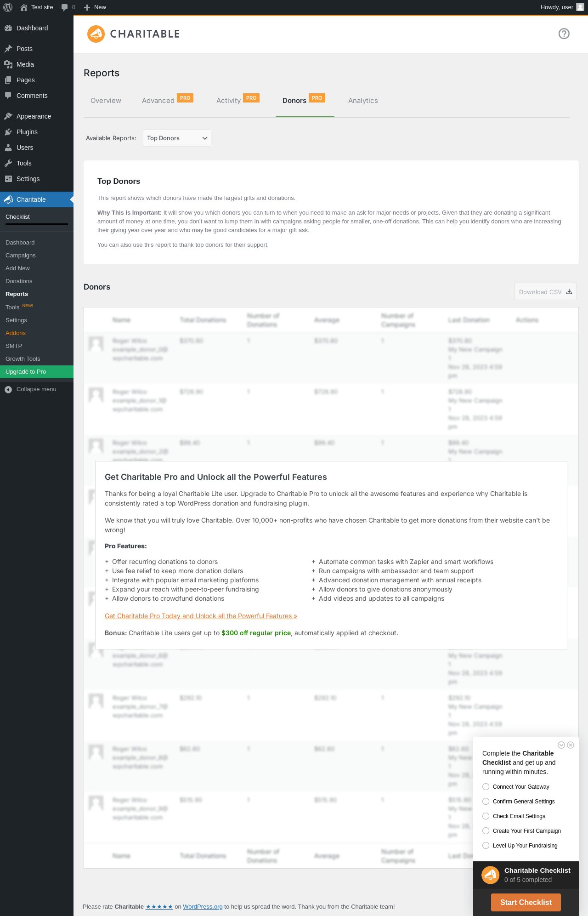Open the Test site home icon
This screenshot has height=916, width=588.
click(24, 7)
